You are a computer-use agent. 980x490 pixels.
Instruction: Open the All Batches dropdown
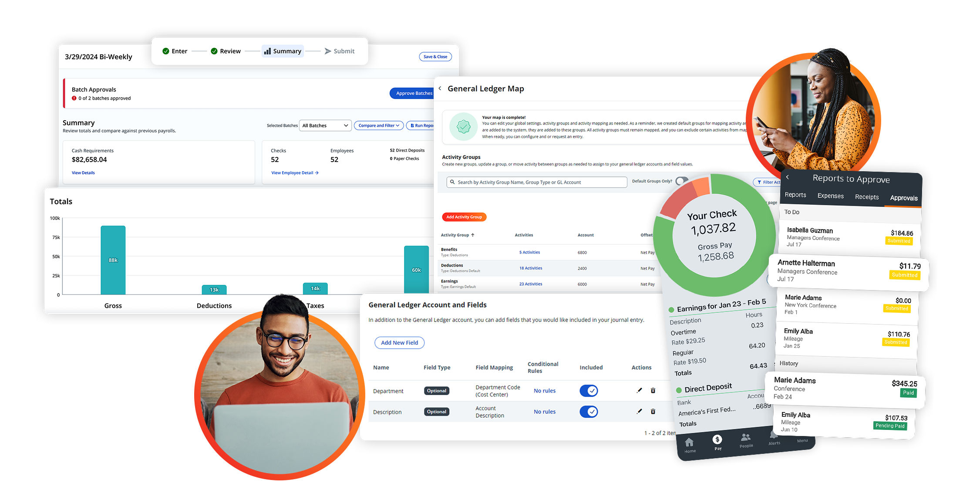coord(325,125)
